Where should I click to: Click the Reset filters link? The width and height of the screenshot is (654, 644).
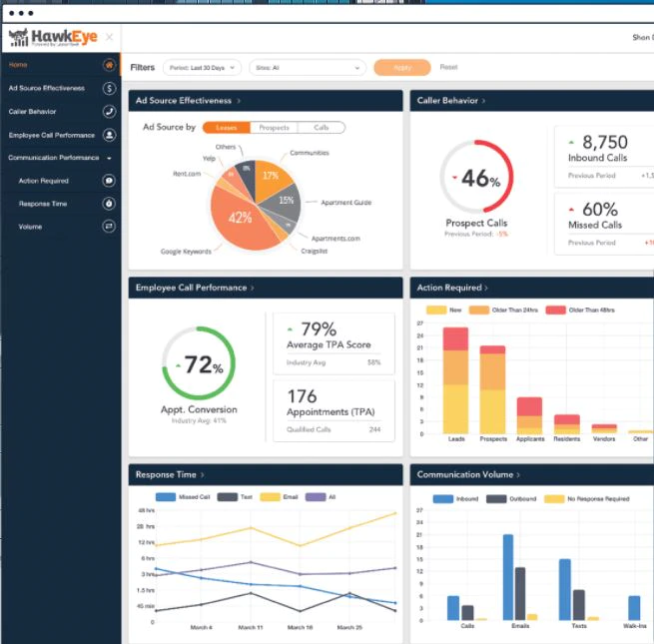(x=448, y=67)
